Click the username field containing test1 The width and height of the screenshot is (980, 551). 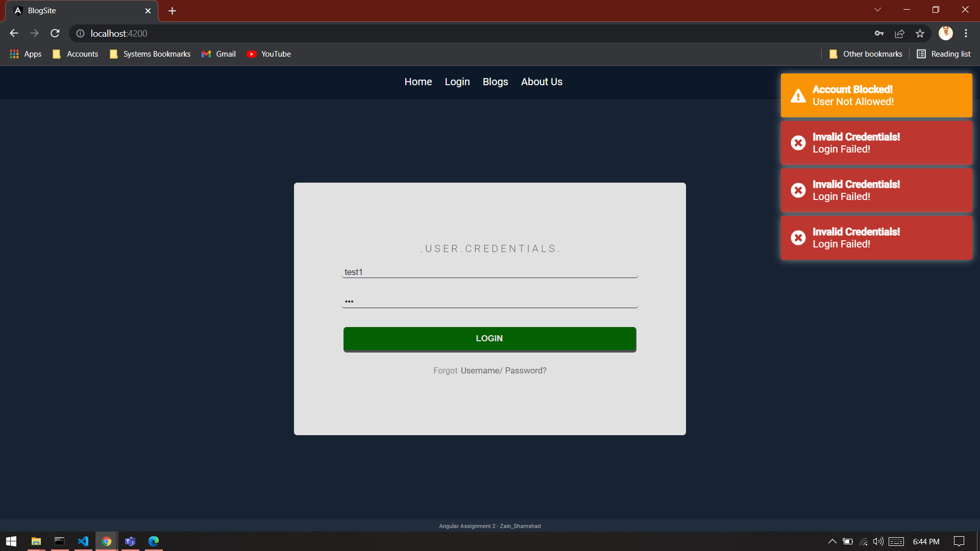tap(489, 272)
